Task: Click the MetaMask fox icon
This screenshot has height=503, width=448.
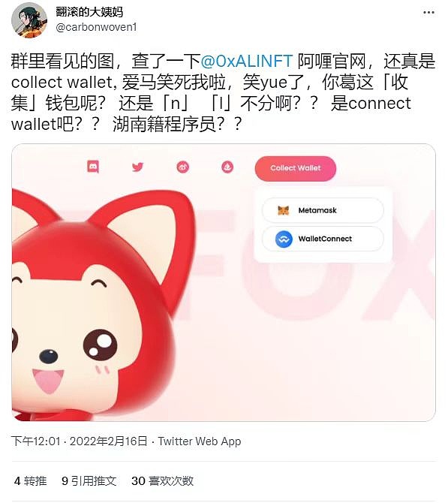Action: (283, 210)
